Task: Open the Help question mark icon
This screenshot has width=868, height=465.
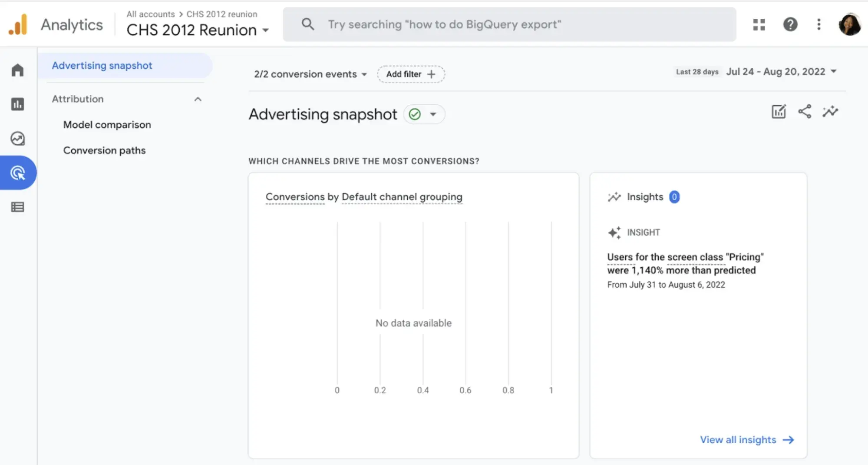Action: tap(790, 24)
